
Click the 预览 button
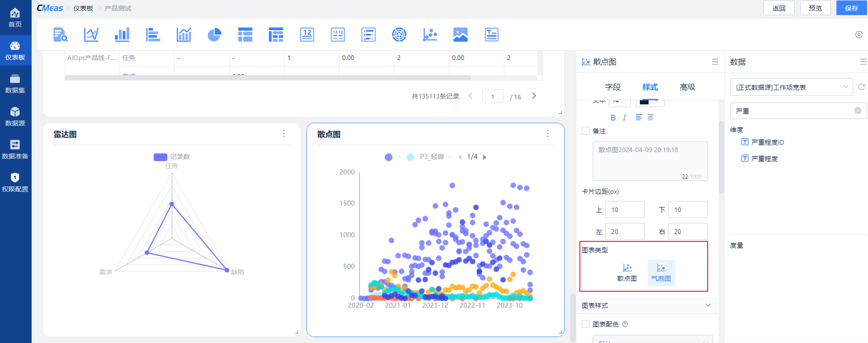click(x=815, y=8)
